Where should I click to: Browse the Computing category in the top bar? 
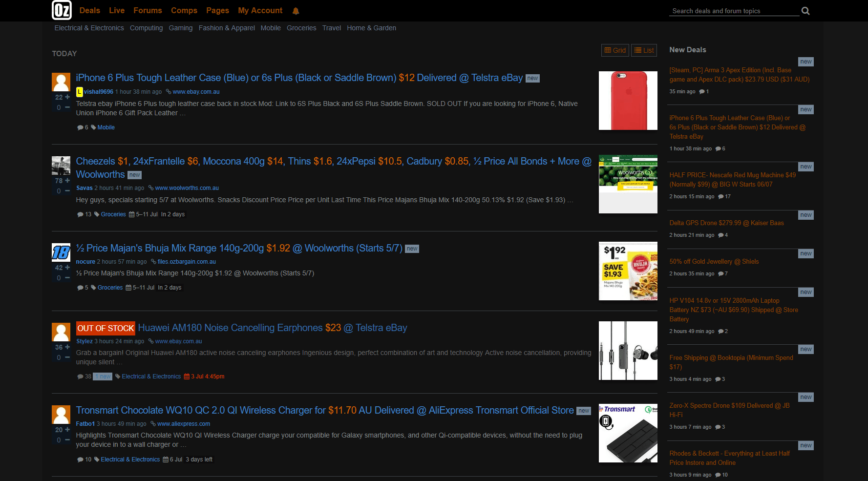146,28
